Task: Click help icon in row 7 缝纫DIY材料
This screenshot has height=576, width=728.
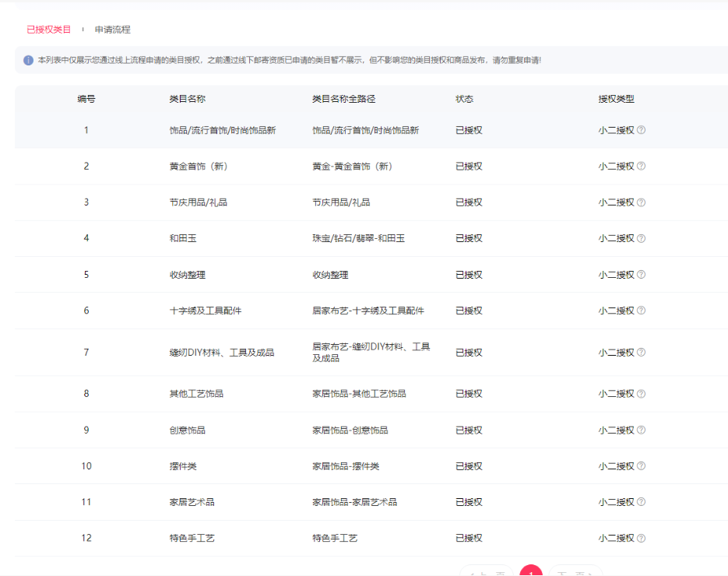Action: pyautogui.click(x=641, y=353)
